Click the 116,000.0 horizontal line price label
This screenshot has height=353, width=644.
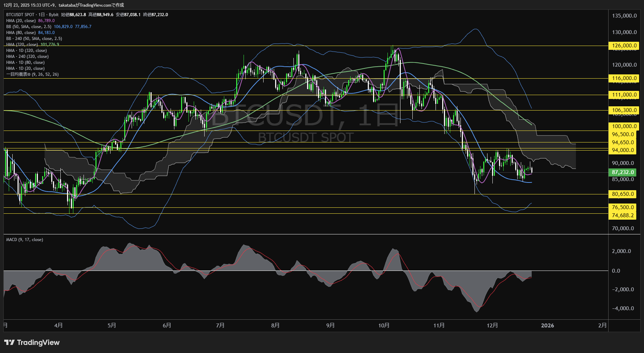(x=624, y=79)
